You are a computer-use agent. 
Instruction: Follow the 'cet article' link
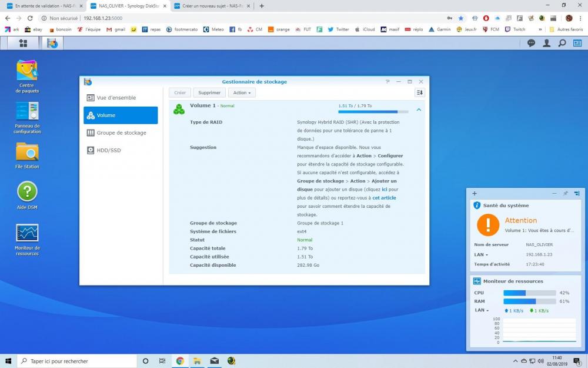(x=384, y=198)
